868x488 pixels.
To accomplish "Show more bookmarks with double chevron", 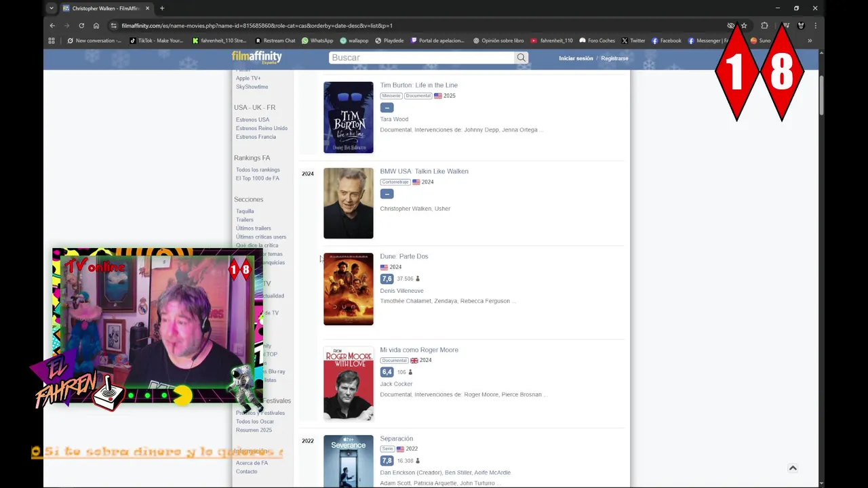I will point(810,41).
